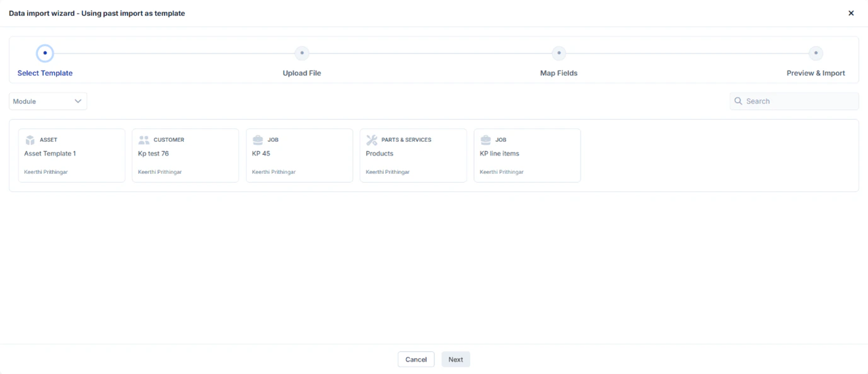Click the Cancel button
Viewport: 868px width, 374px height.
tap(416, 360)
